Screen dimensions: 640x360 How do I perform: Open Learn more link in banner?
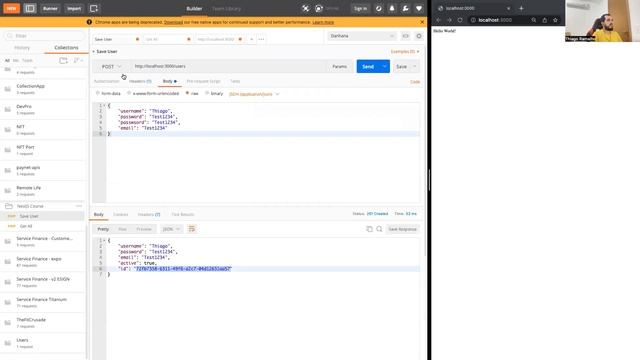(x=323, y=22)
